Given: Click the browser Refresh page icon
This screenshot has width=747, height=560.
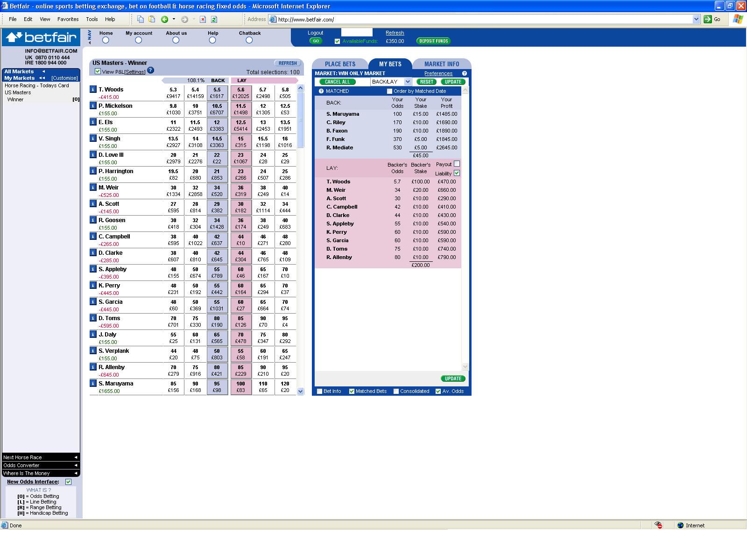Looking at the screenshot, I should [x=214, y=19].
